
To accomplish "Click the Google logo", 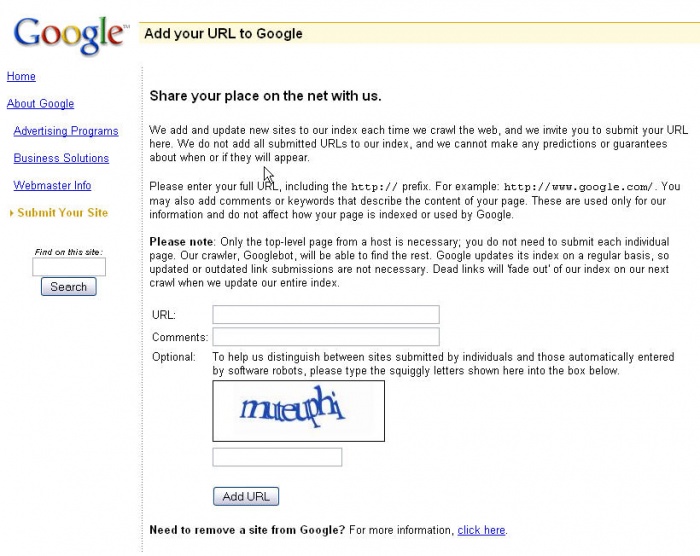I will pyautogui.click(x=69, y=34).
